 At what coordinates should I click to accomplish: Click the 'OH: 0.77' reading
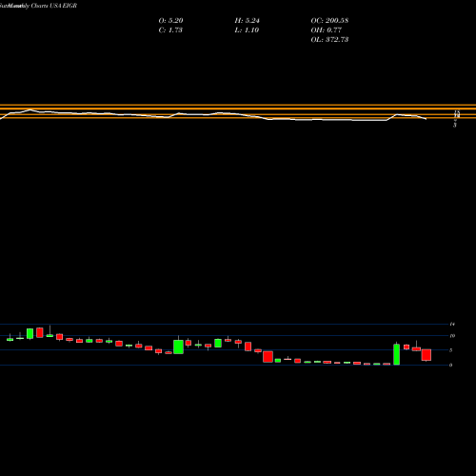coord(326,30)
